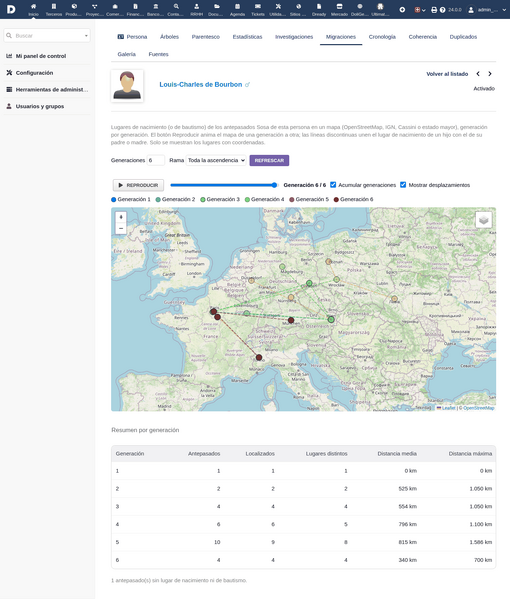Toggle Mostrar desplazamientos checkbox

tap(403, 185)
